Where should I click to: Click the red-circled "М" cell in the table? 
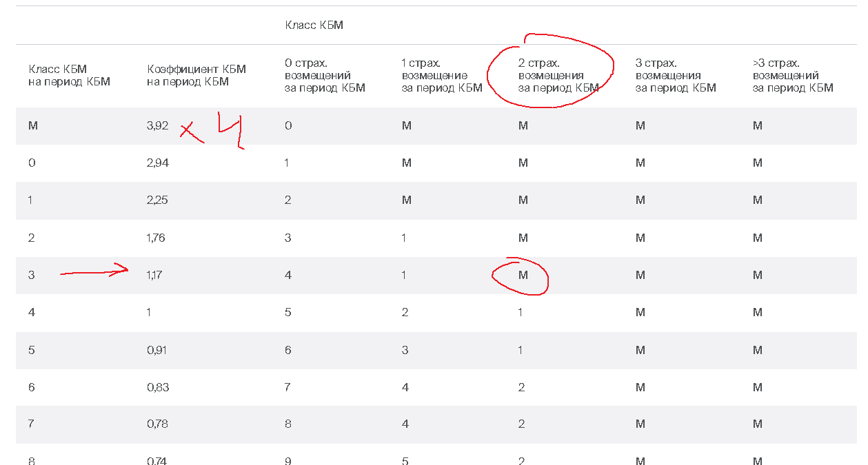pyautogui.click(x=523, y=275)
